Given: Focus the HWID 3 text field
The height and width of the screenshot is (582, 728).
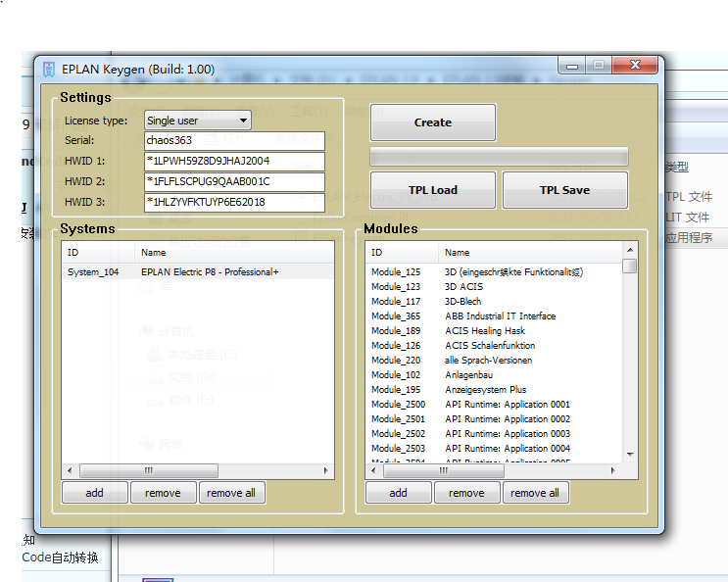Looking at the screenshot, I should [234, 203].
